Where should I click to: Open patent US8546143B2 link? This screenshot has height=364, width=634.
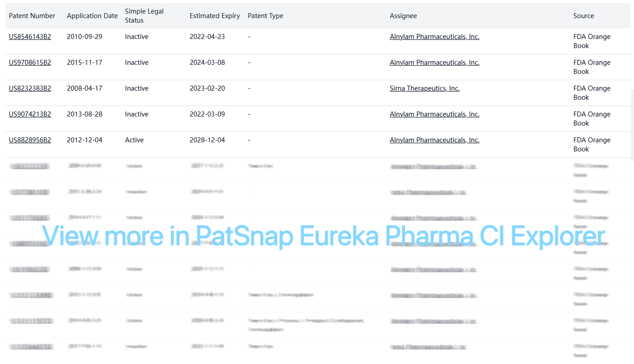click(x=30, y=37)
